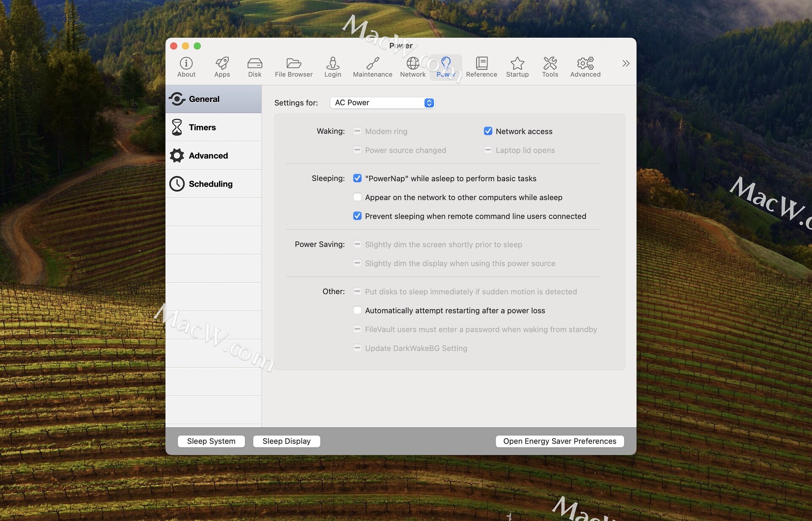This screenshot has height=521, width=812.
Task: Open the Apps rocket icon
Action: click(x=222, y=67)
